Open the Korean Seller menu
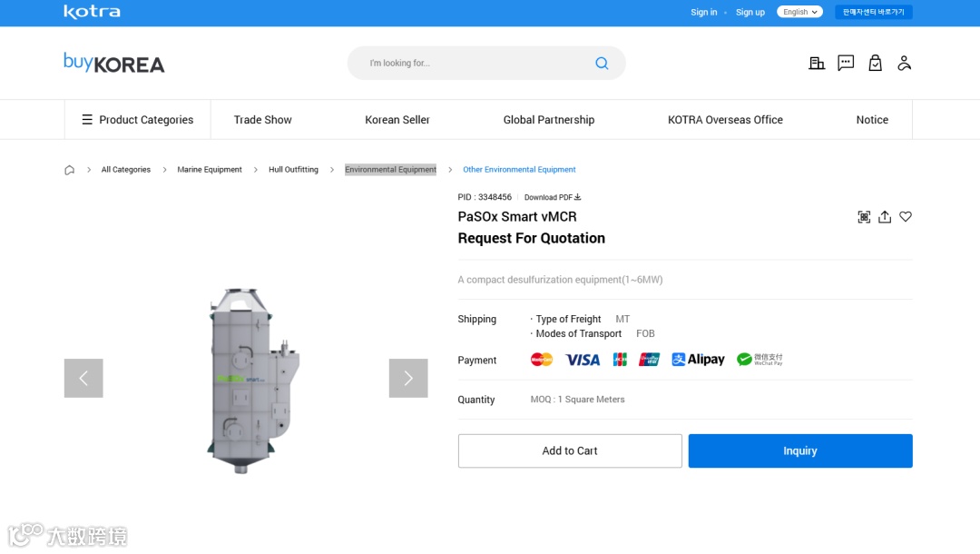 (397, 120)
